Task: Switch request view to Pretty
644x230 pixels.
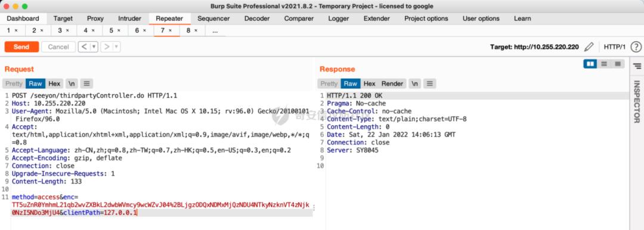Action: coord(14,83)
